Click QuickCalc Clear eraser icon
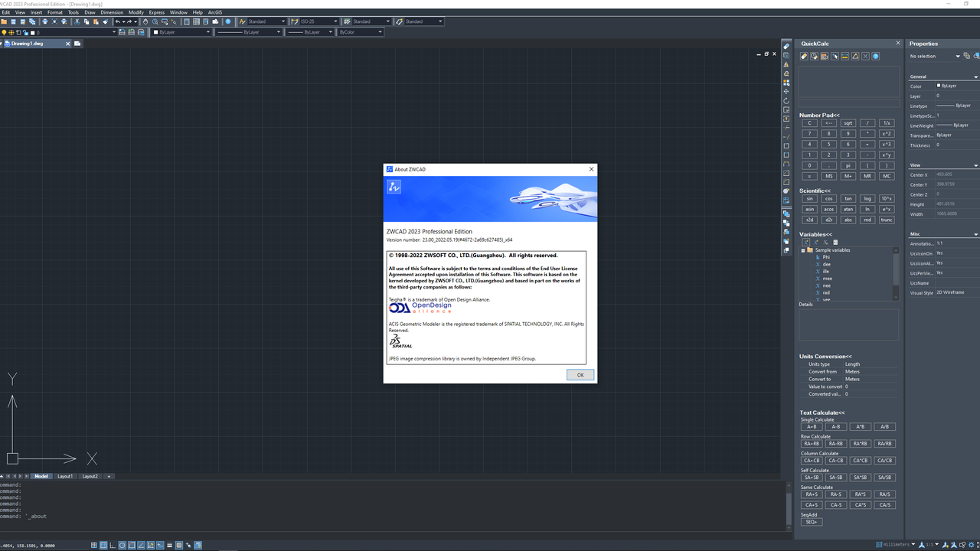Image resolution: width=980 pixels, height=551 pixels. [804, 56]
